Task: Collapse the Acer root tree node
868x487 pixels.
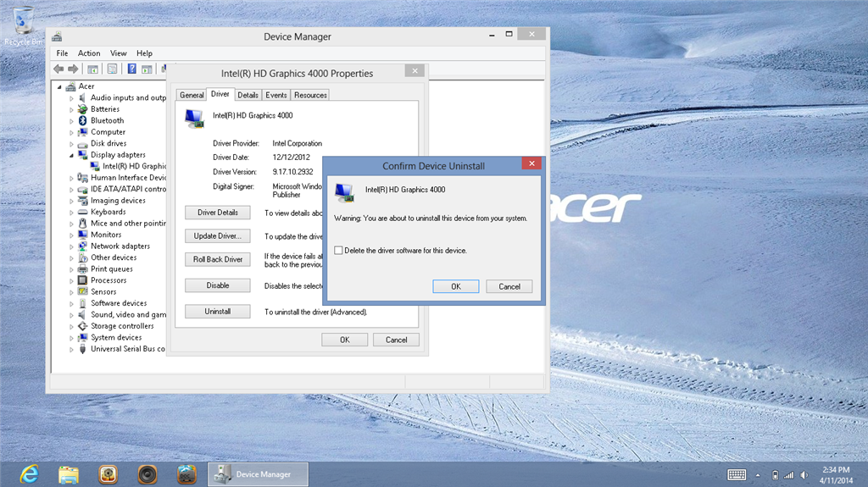Action: point(59,87)
